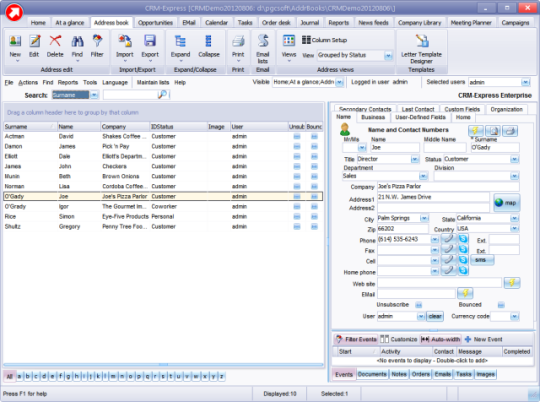The width and height of the screenshot is (540, 402).
Task: Open the Actions menu
Action: coord(28,82)
